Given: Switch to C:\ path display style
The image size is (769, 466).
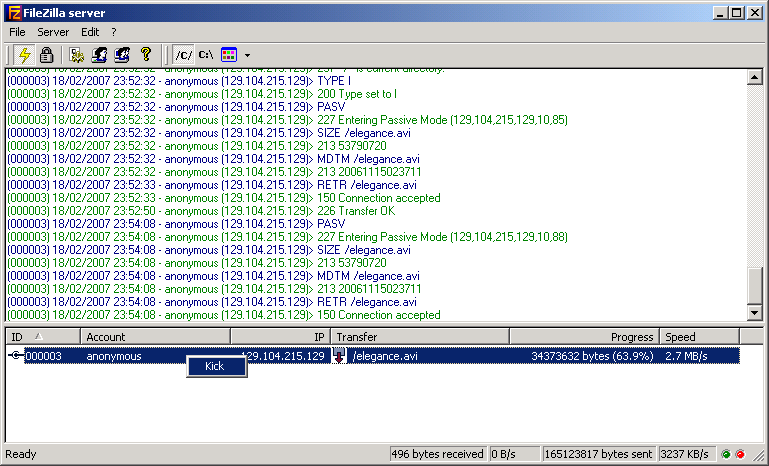Looking at the screenshot, I should (x=206, y=55).
